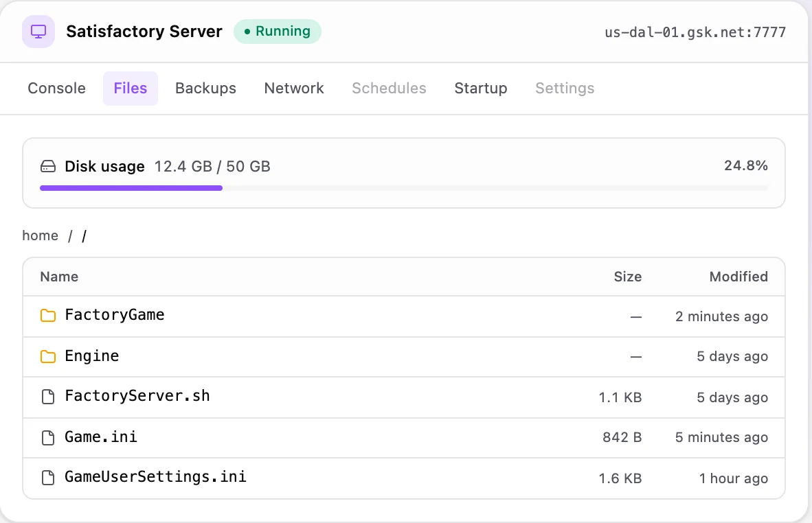Click the FactoryServer.sh file icon
812x523 pixels.
tap(48, 397)
